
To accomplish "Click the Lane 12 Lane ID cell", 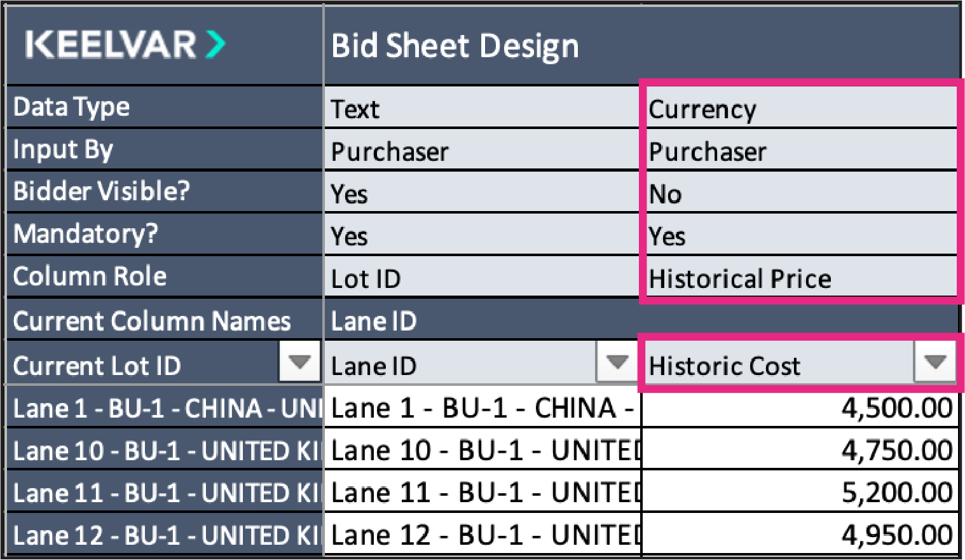I will (482, 535).
